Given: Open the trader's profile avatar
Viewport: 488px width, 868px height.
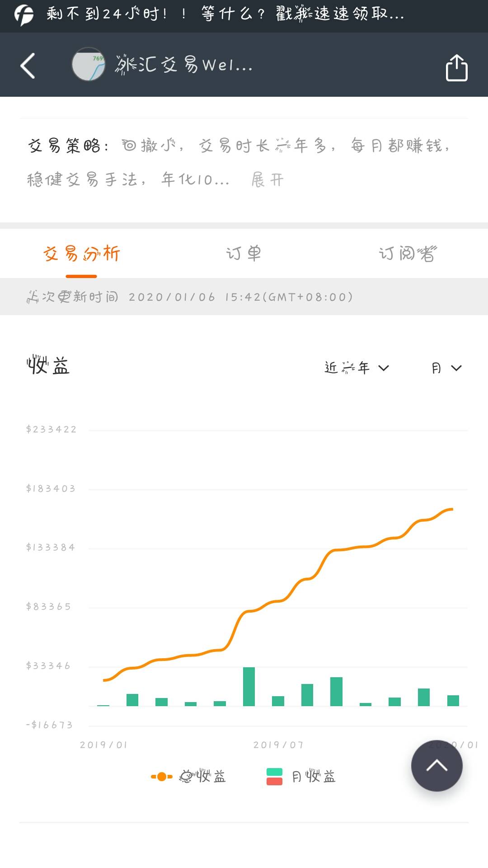Looking at the screenshot, I should (x=89, y=65).
